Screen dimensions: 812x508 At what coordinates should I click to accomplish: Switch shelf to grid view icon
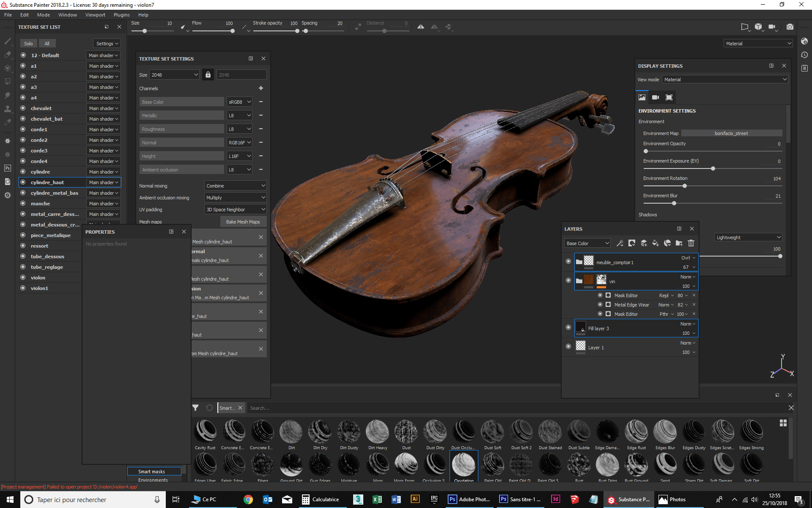coord(783,423)
